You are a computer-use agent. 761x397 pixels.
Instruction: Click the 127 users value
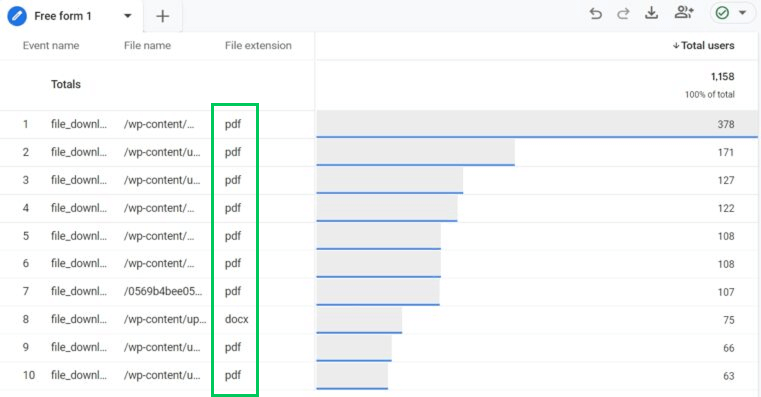coord(726,181)
